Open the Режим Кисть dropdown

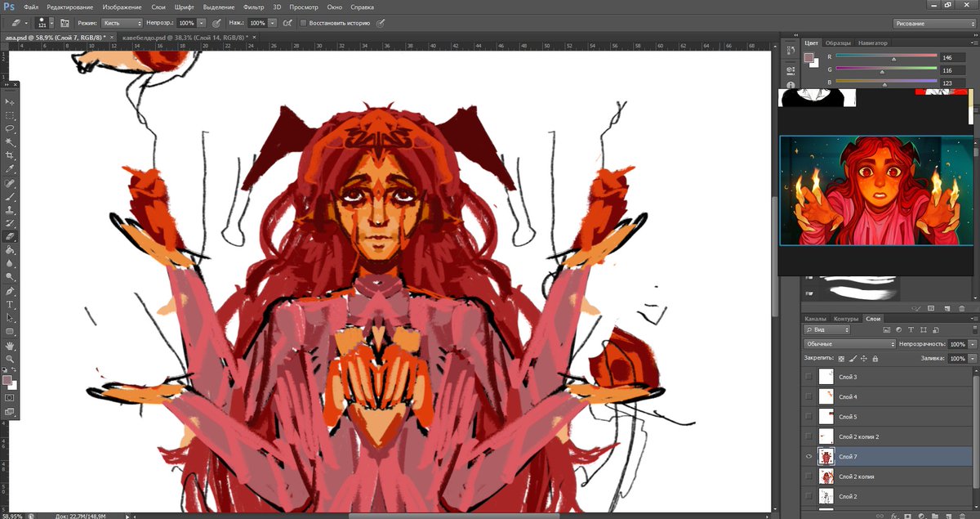(122, 23)
